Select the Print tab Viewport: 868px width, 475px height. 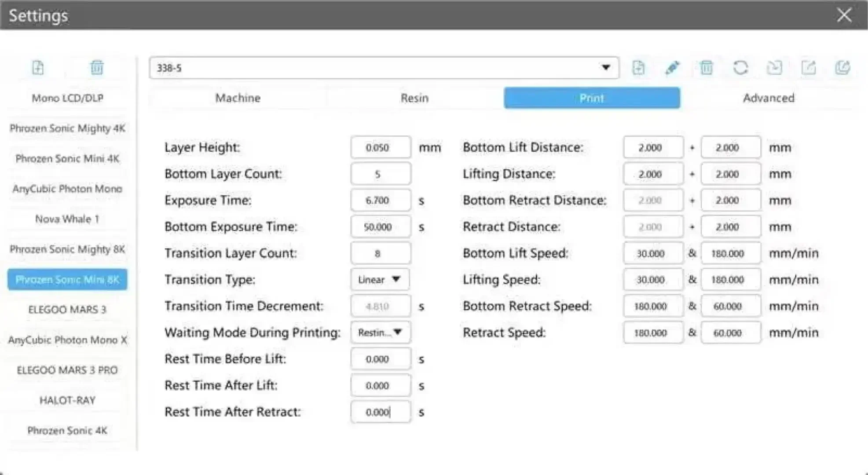[x=591, y=98]
